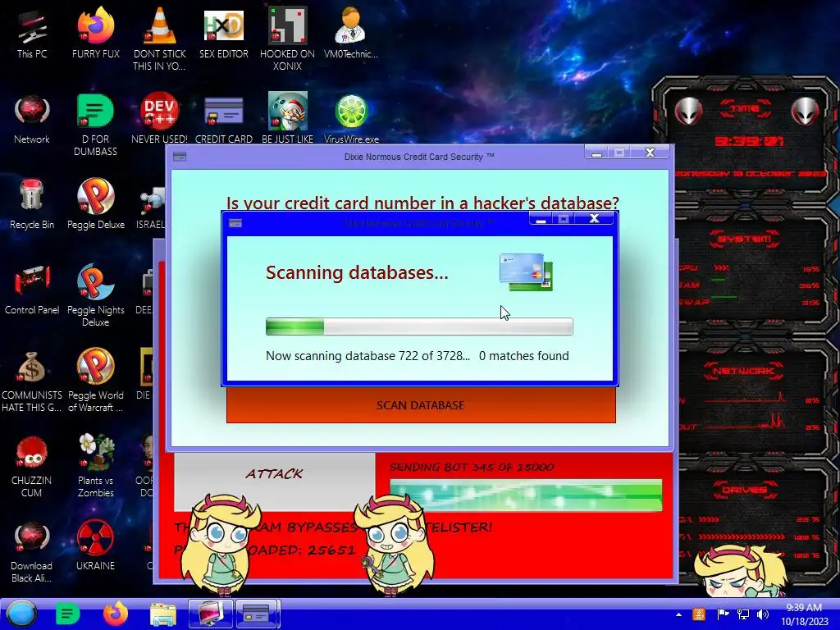Screen dimensions: 840x630
Task: Open UKRAINE radiation icon
Action: pyautogui.click(x=95, y=546)
